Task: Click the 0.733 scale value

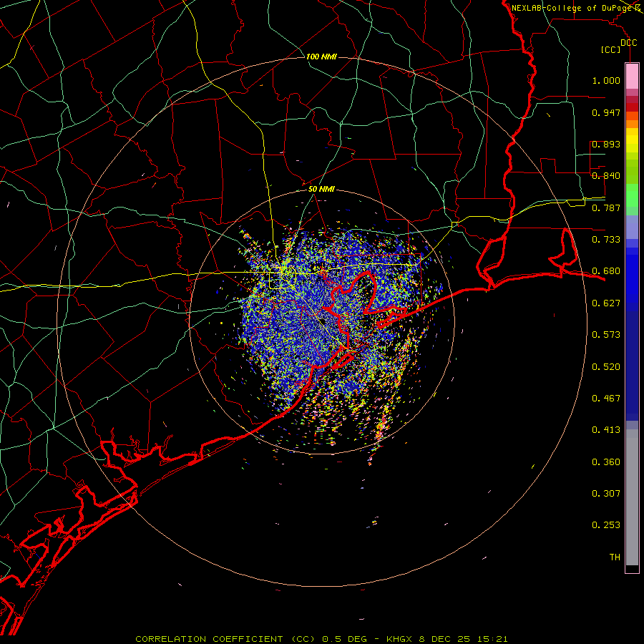Action: tap(606, 240)
